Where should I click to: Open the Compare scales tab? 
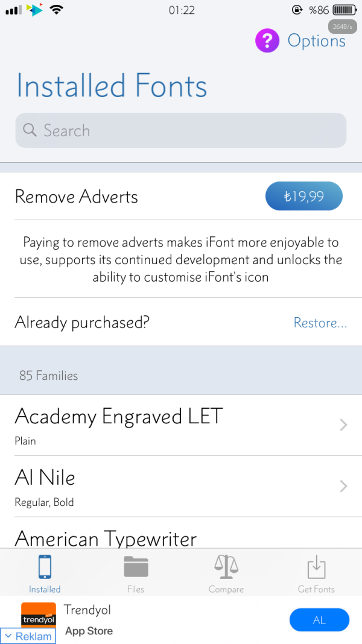[226, 573]
